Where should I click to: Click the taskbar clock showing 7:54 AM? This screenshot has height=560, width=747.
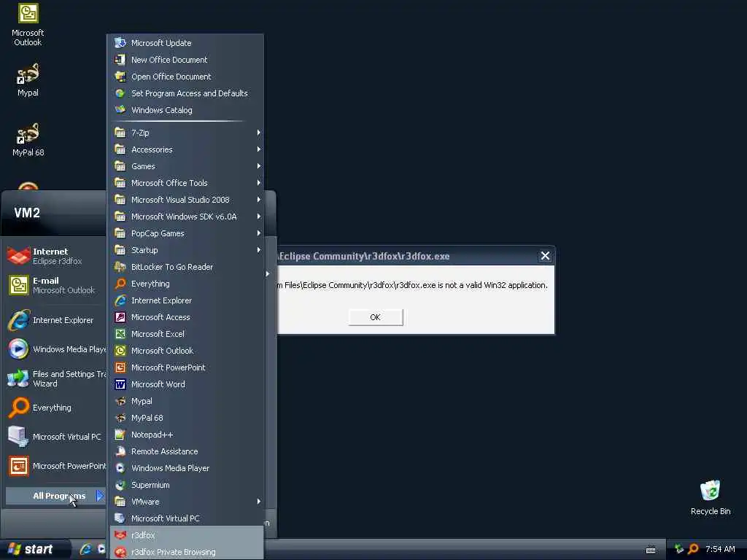tap(720, 550)
